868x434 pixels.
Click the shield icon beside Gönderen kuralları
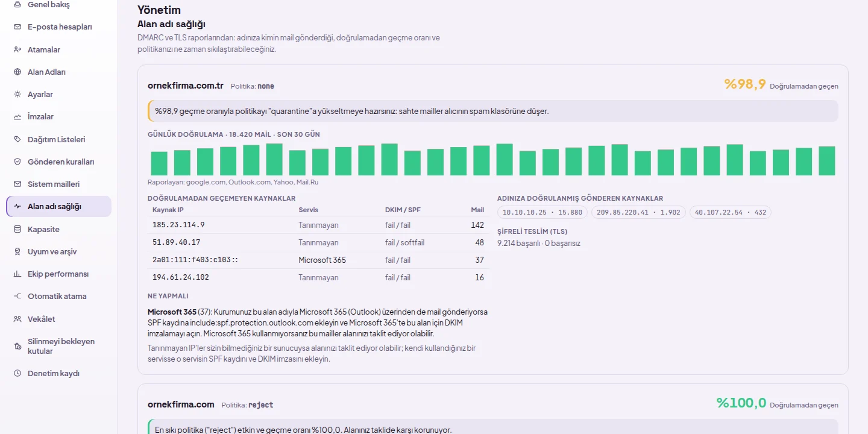click(x=17, y=162)
